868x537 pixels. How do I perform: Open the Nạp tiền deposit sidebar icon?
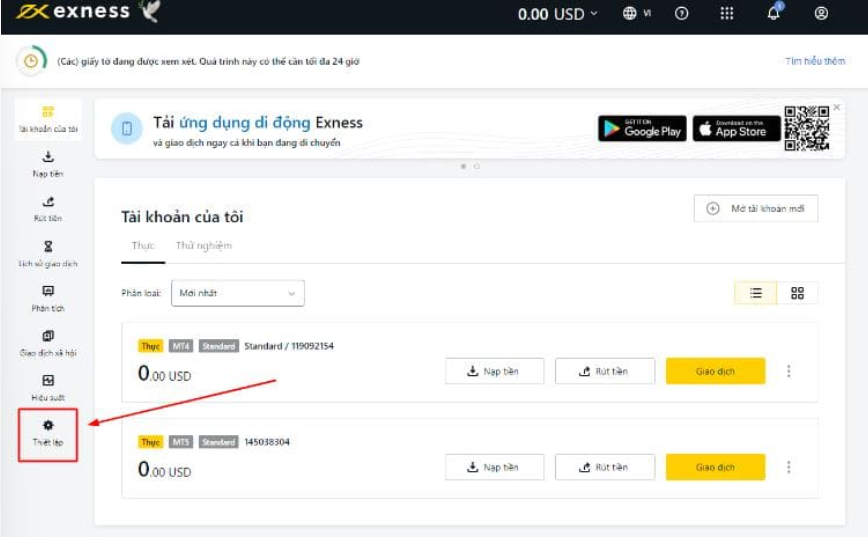[48, 157]
